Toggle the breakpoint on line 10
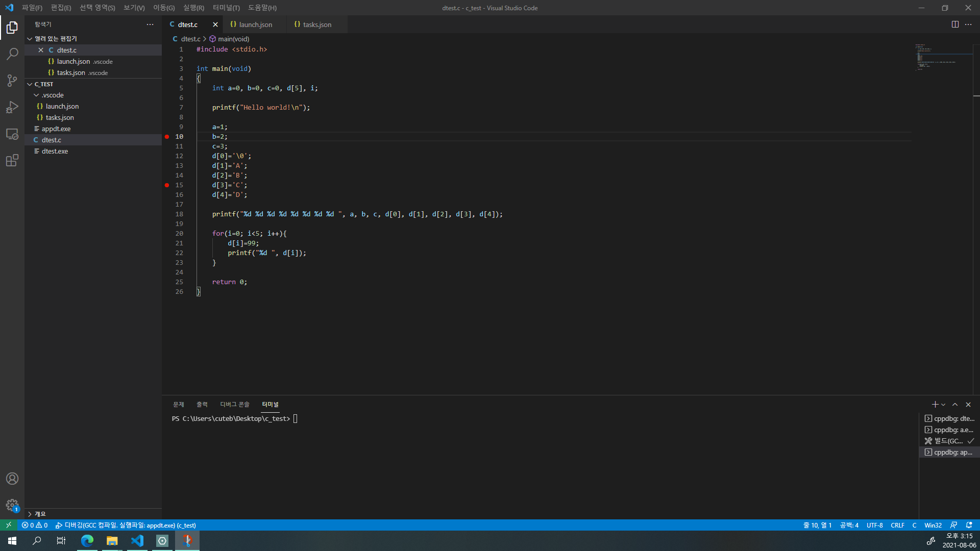The height and width of the screenshot is (551, 980). 167,137
